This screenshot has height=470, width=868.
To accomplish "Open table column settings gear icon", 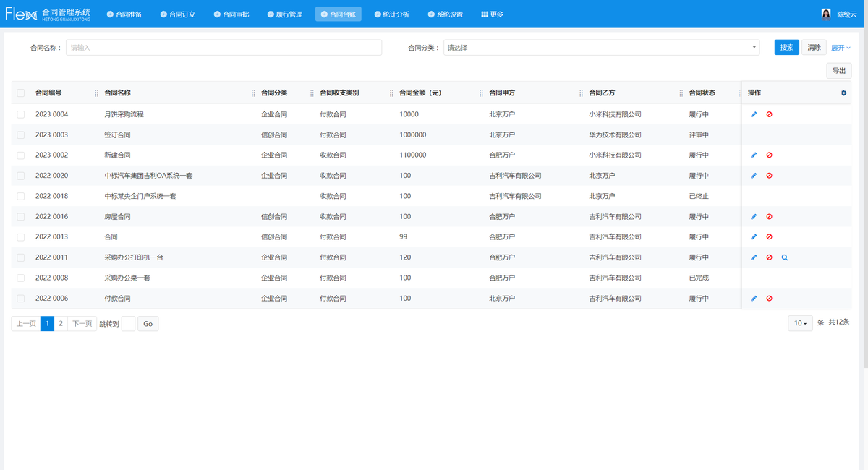I will click(x=843, y=93).
